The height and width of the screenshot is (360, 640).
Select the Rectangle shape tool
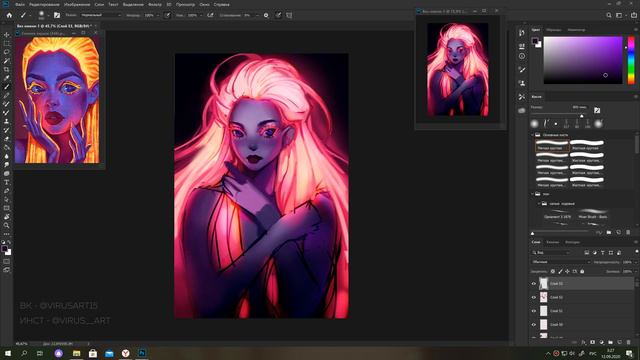[x=7, y=208]
